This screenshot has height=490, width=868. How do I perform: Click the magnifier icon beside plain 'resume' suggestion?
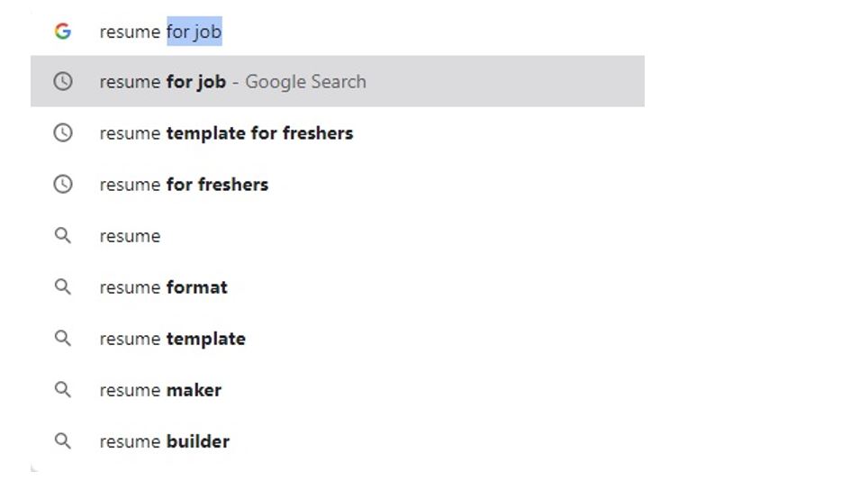(x=62, y=236)
